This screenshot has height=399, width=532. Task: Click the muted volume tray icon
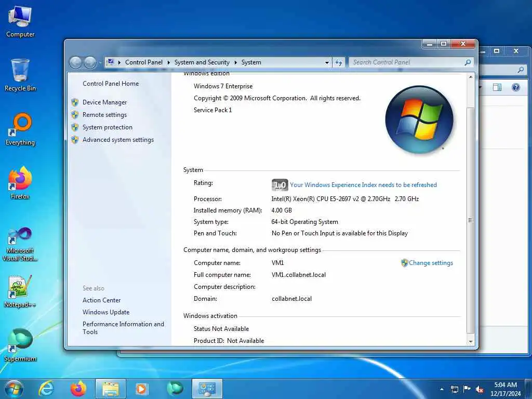tap(480, 389)
